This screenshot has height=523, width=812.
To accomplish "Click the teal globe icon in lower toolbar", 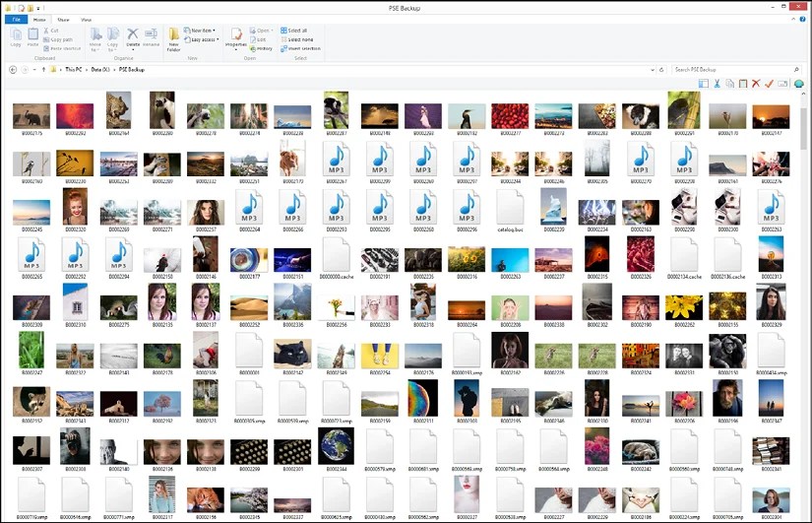I will [x=798, y=84].
